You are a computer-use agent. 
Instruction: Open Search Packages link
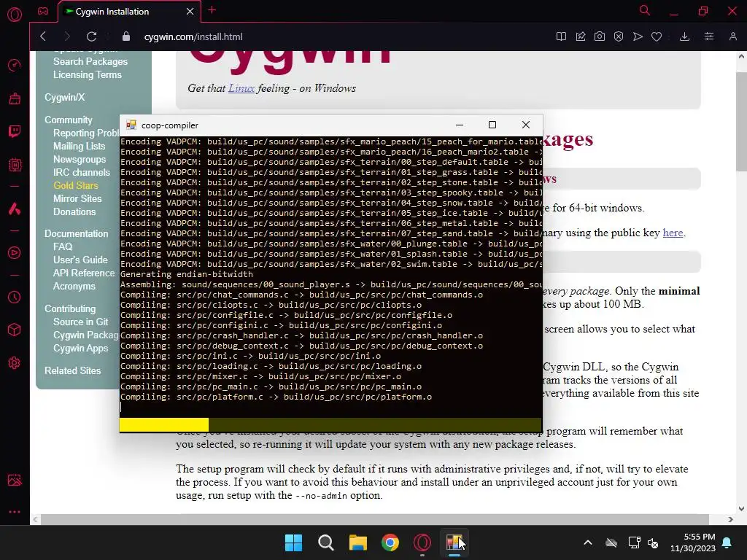[x=90, y=61]
